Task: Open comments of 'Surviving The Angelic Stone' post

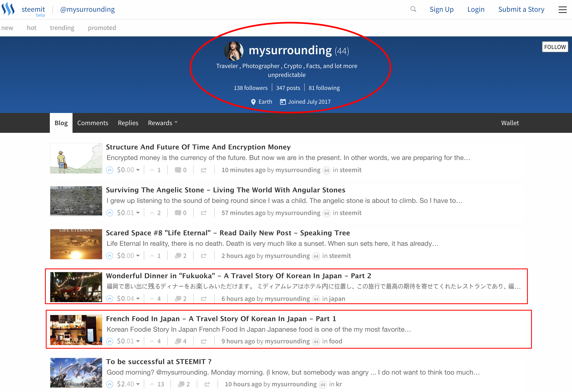Action: (180, 213)
